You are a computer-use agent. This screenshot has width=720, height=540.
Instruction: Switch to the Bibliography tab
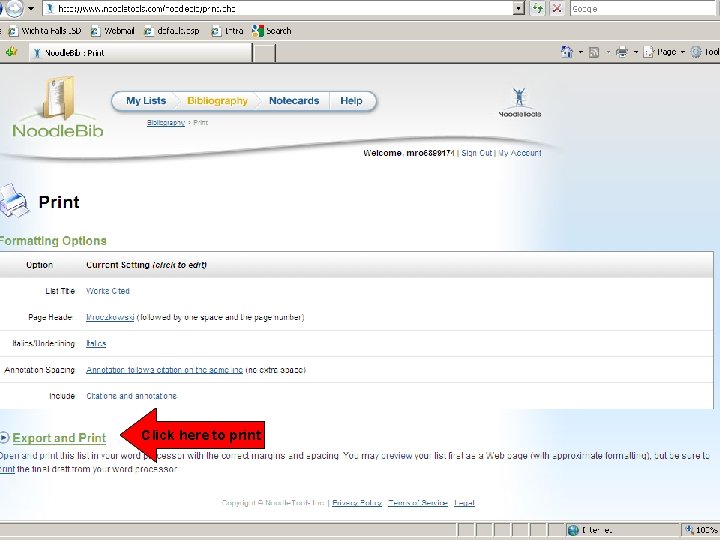(217, 101)
